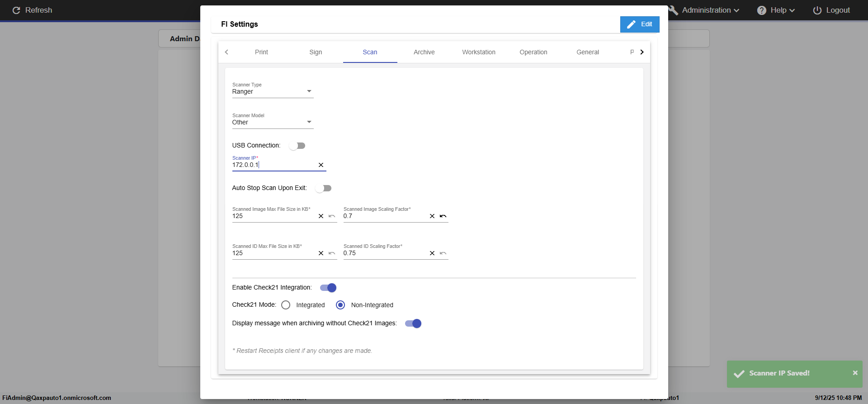868x404 pixels.
Task: Clear Scanned ID Max File Size value
Action: (321, 253)
